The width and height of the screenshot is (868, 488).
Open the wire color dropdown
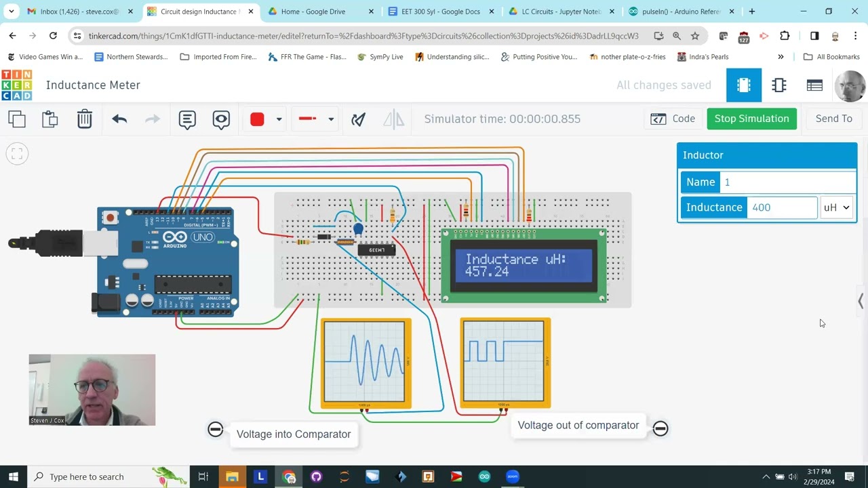click(x=279, y=119)
